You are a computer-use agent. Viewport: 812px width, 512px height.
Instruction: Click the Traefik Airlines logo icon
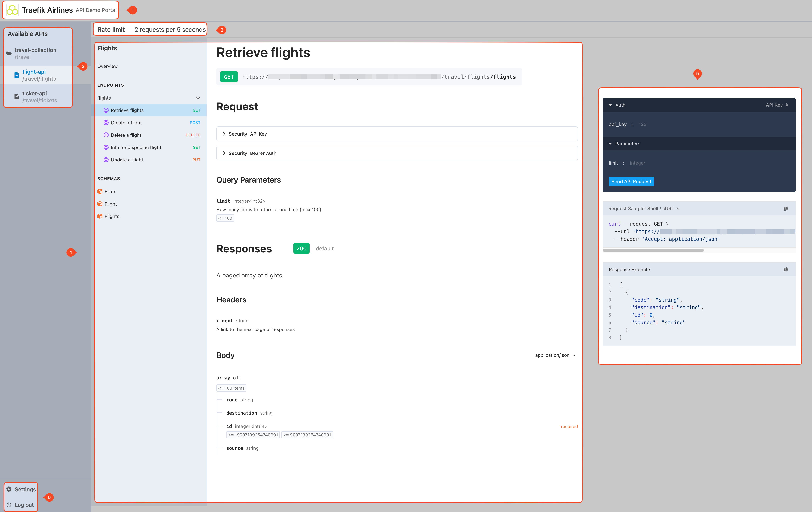pyautogui.click(x=12, y=10)
